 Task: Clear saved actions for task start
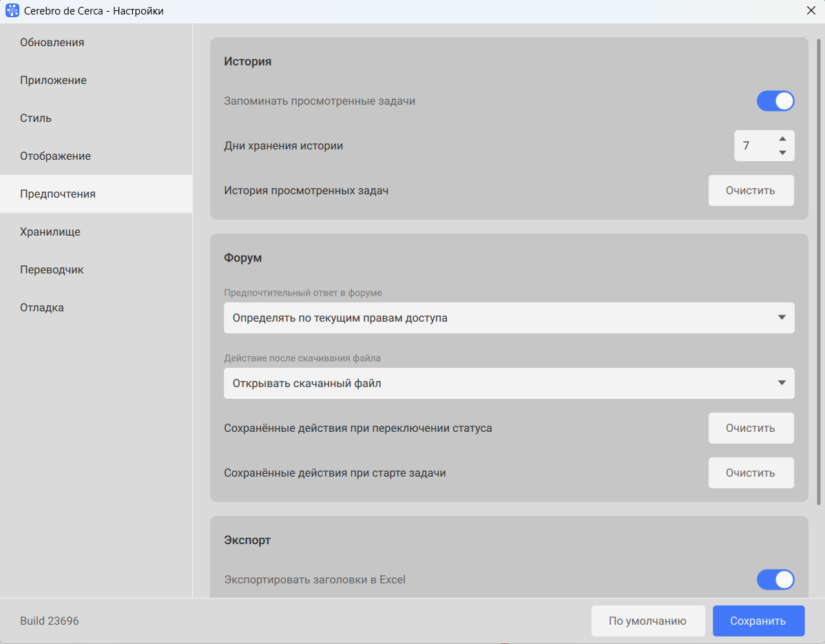(751, 473)
